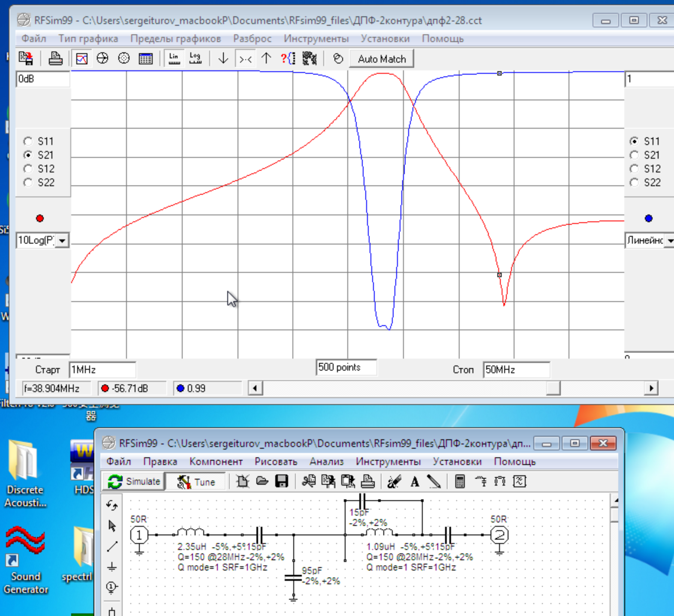The width and height of the screenshot is (674, 616).
Task: Select the wire drawing line tool
Action: [x=112, y=546]
